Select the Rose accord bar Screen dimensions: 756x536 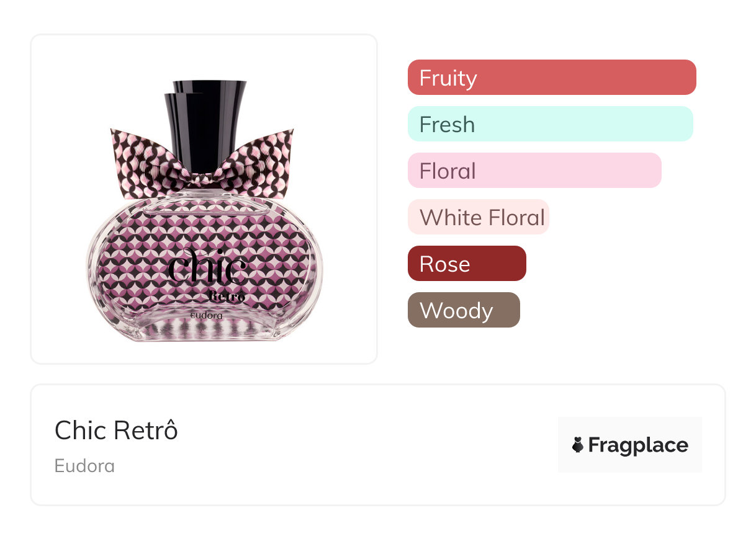[466, 264]
